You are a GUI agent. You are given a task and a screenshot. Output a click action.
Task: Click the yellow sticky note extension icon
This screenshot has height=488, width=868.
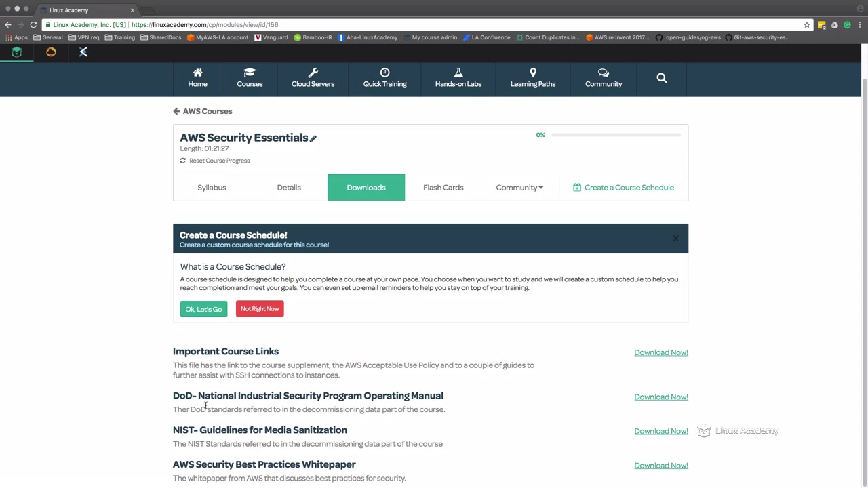coord(822,24)
